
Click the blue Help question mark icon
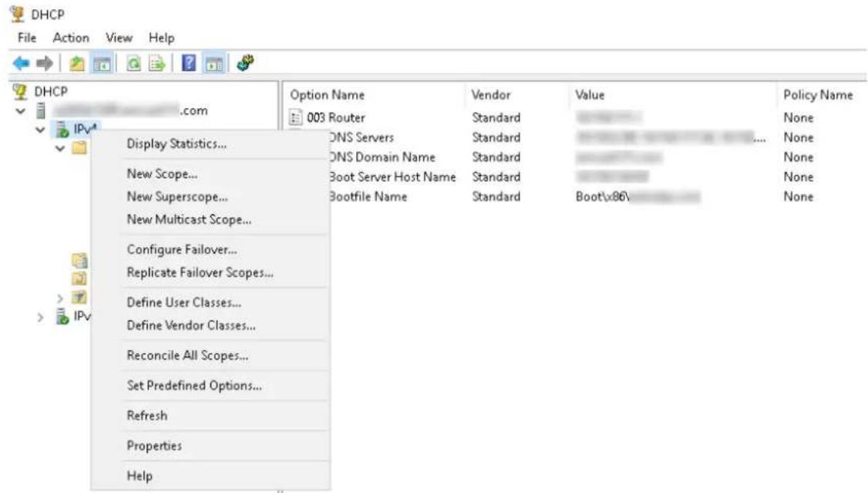189,63
